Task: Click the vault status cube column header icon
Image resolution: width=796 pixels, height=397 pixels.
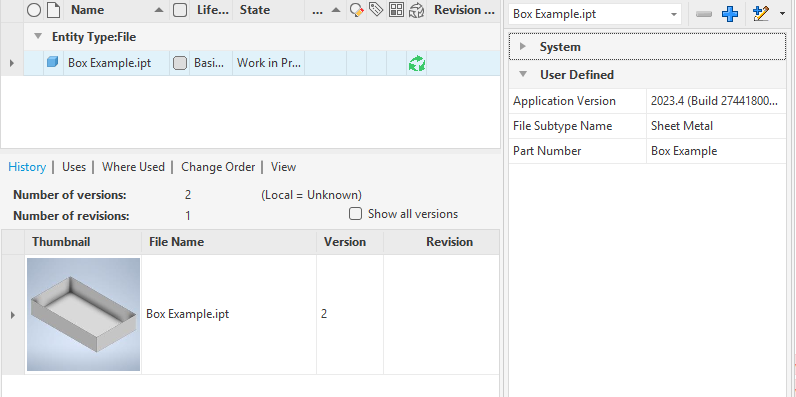Action: click(416, 10)
